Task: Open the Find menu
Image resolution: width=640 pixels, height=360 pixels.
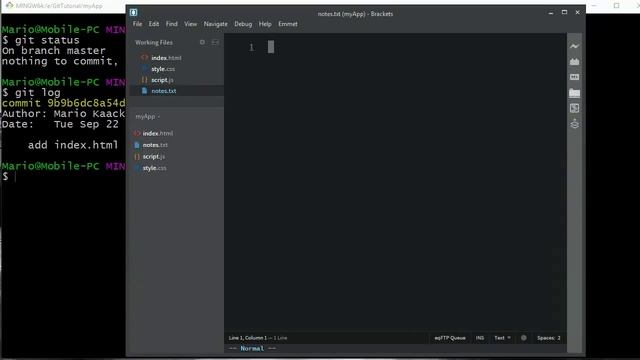Action: [172, 24]
